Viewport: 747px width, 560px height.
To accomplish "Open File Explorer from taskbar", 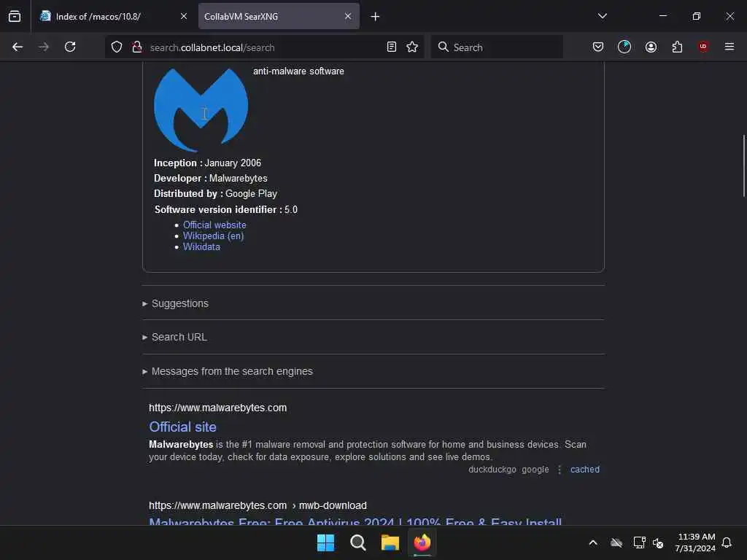I will coord(390,542).
